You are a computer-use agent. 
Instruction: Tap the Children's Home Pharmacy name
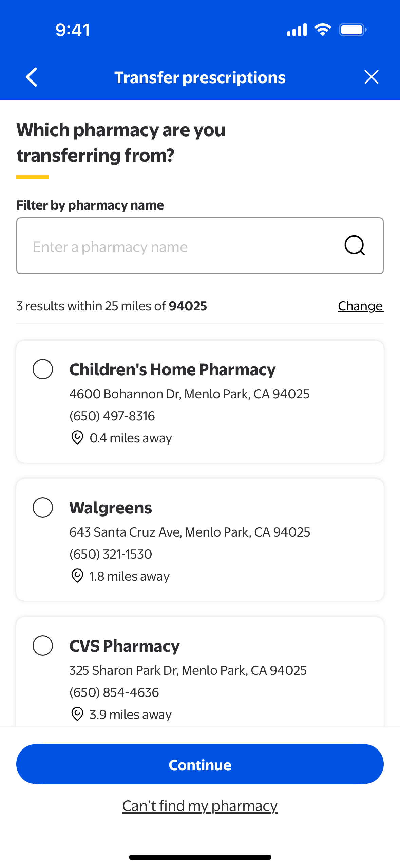coord(172,369)
